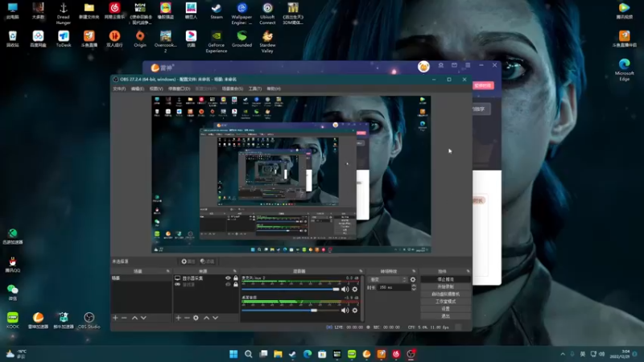Open OBS Studio desktop shortcut
This screenshot has height=362, width=644.
(x=89, y=320)
